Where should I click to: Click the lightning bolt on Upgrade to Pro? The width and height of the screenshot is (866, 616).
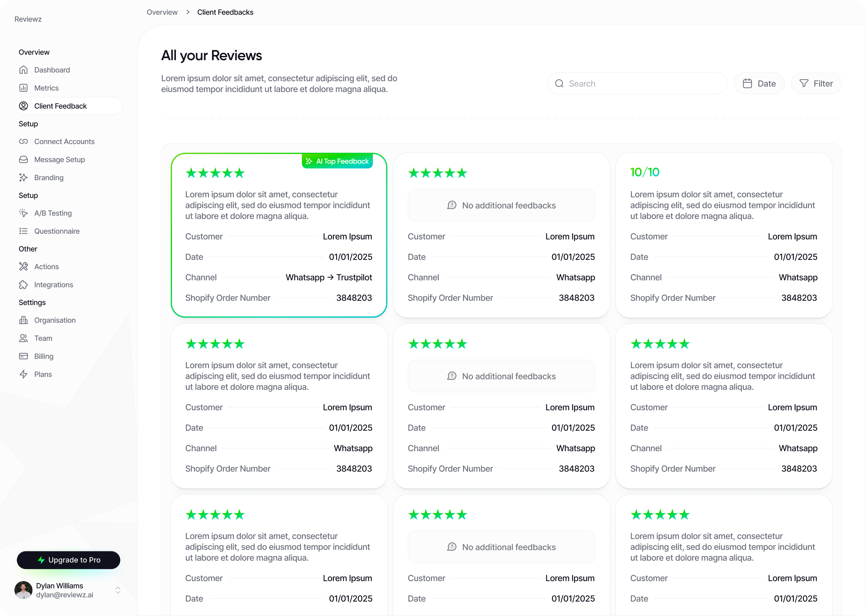point(41,560)
